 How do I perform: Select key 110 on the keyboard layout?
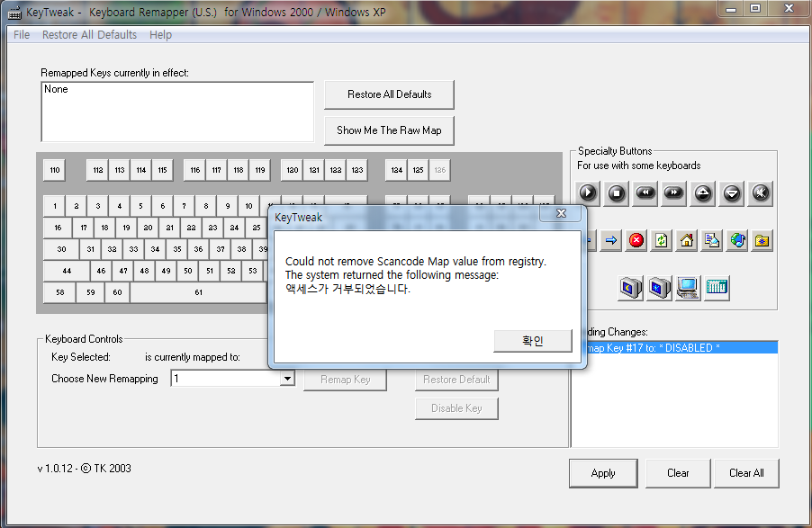(55, 170)
